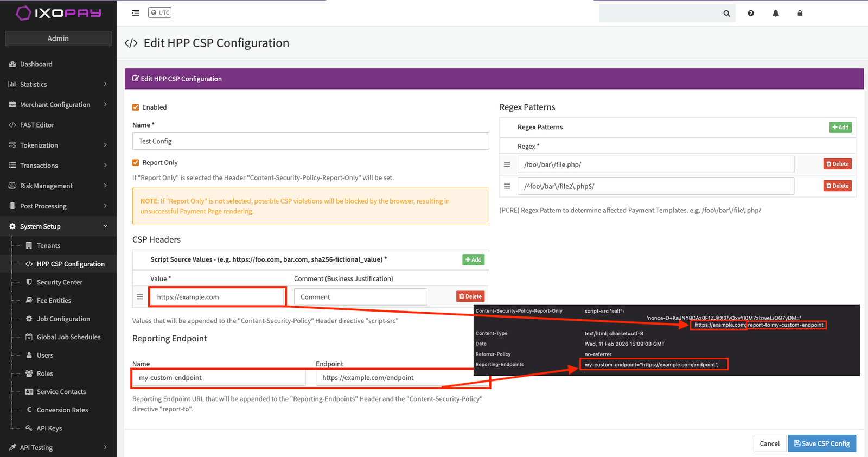This screenshot has height=457, width=868.
Task: Click the Post Processing icon
Action: (12, 206)
